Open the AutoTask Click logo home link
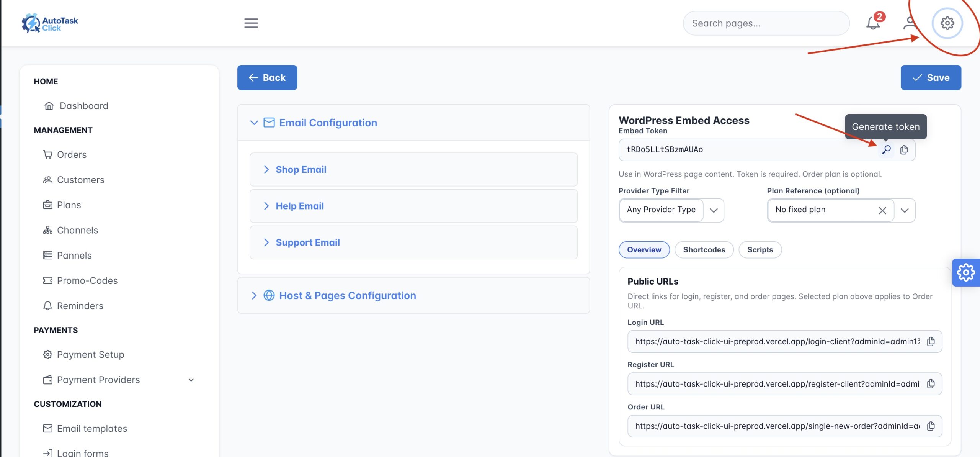 pyautogui.click(x=50, y=23)
